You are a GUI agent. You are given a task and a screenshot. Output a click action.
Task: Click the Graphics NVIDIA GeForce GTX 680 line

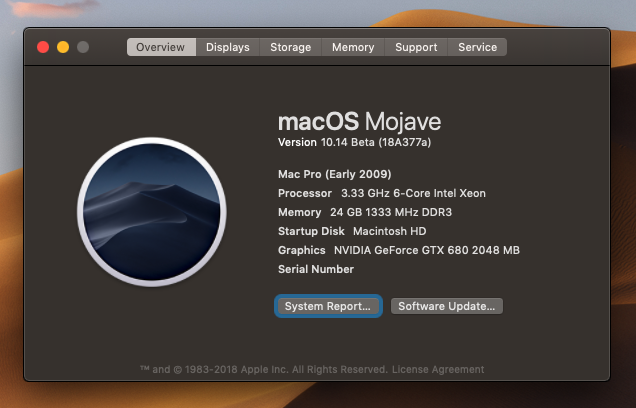(399, 250)
